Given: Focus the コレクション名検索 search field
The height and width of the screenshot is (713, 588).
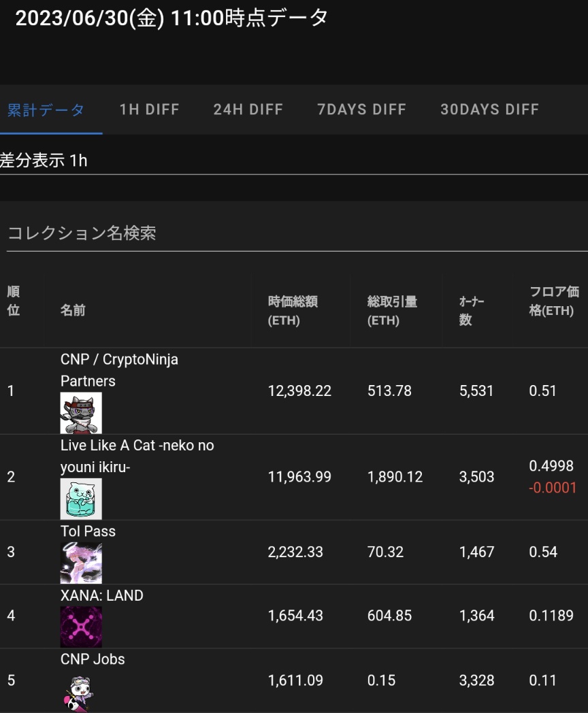Looking at the screenshot, I should point(297,233).
